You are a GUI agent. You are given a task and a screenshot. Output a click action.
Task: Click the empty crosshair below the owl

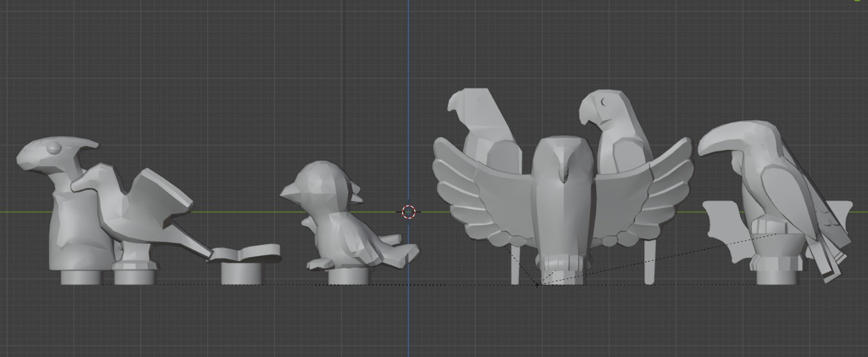[537, 285]
